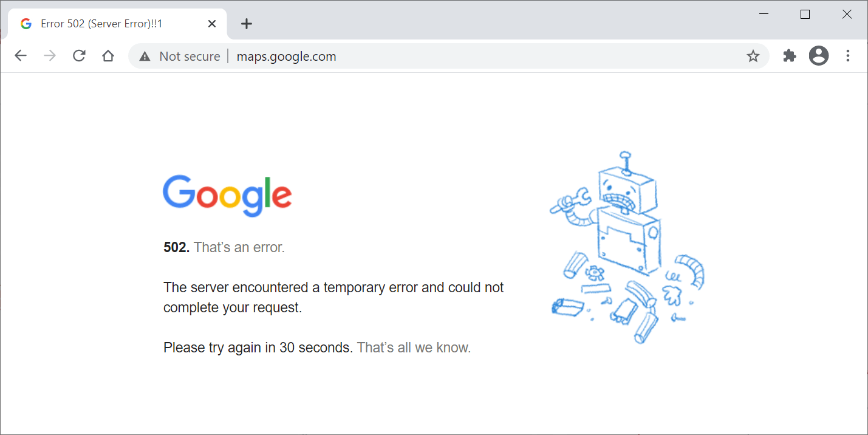
Task: Click the "Not secure" label text
Action: click(190, 57)
